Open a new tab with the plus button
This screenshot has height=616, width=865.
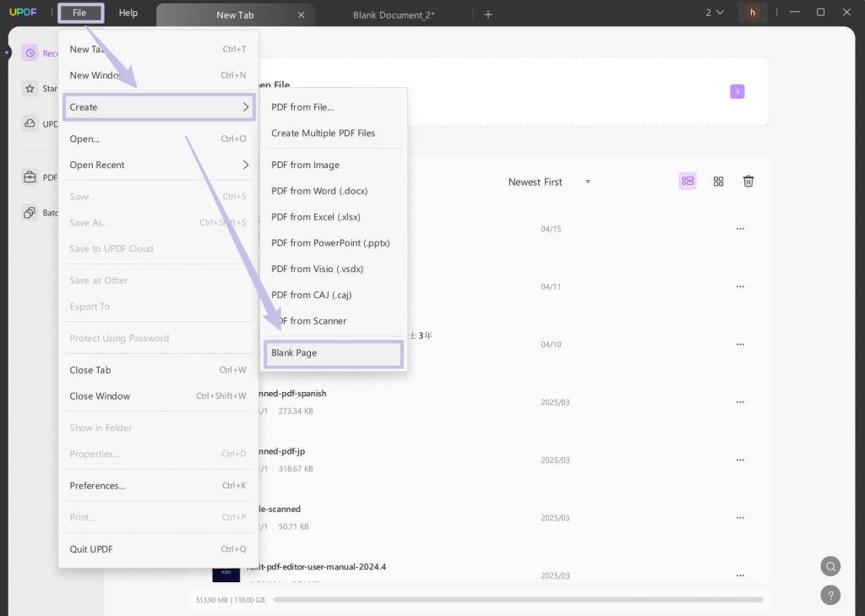click(488, 14)
